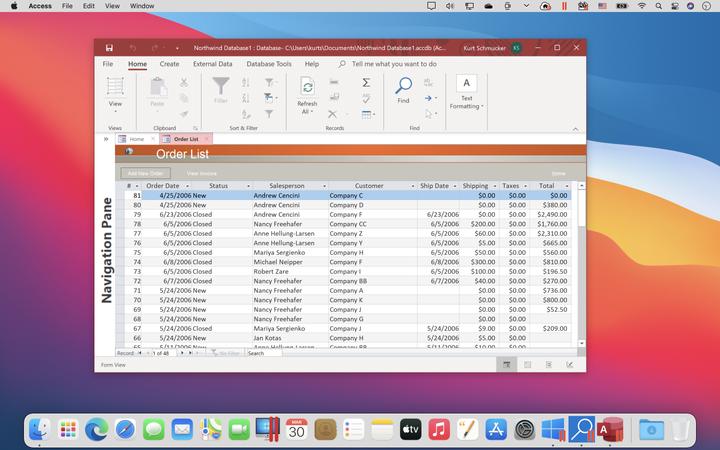Viewport: 720px width, 450px height.
Task: Click the Totals sigma icon
Action: pos(366,82)
